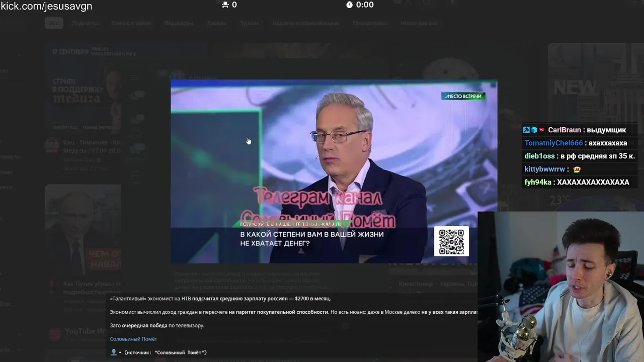Select the 'Недавно опубликованные' filter chip

[x=305, y=23]
